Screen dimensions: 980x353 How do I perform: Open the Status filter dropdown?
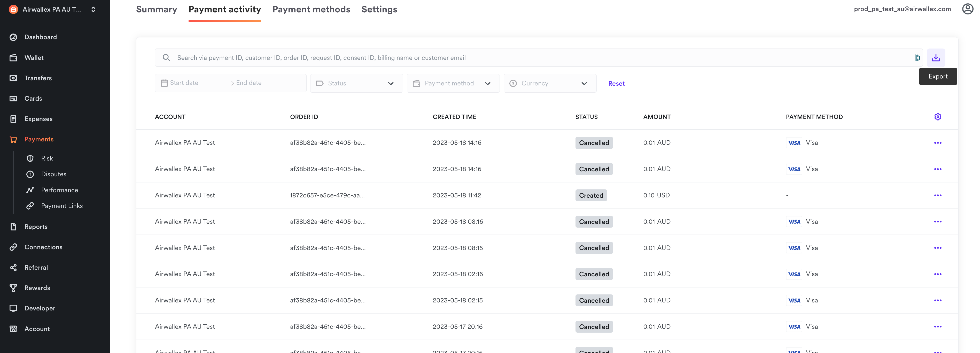coord(356,83)
